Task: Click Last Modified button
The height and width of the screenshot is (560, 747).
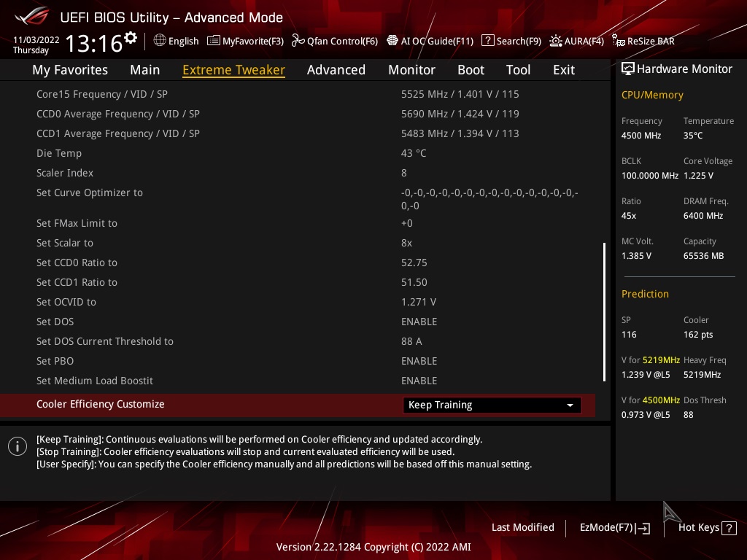Action: [522, 527]
